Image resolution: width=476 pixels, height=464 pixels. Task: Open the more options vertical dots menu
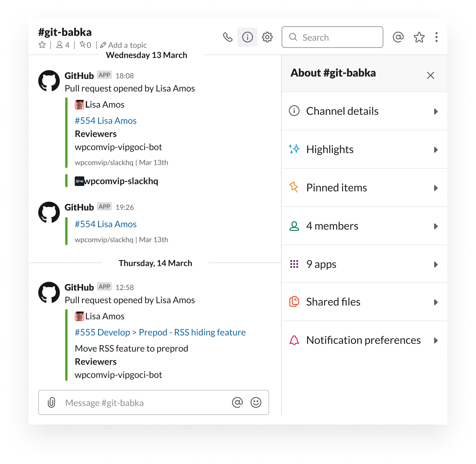pos(437,37)
